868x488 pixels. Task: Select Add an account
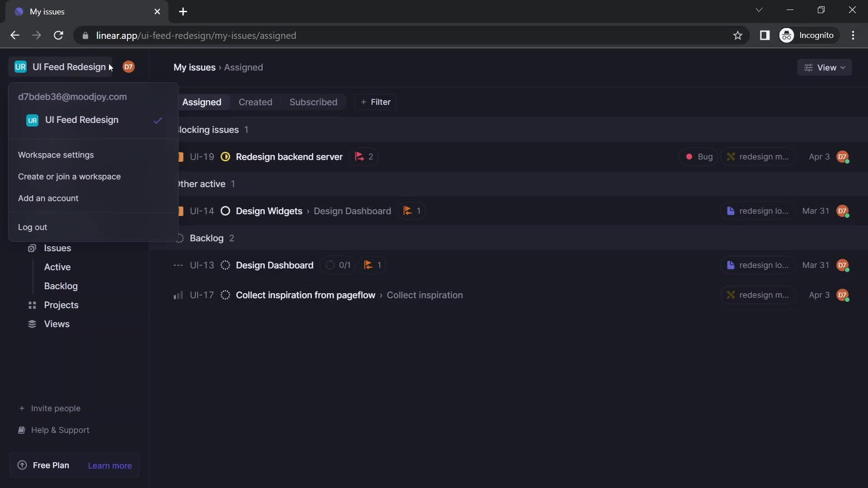[93, 198]
